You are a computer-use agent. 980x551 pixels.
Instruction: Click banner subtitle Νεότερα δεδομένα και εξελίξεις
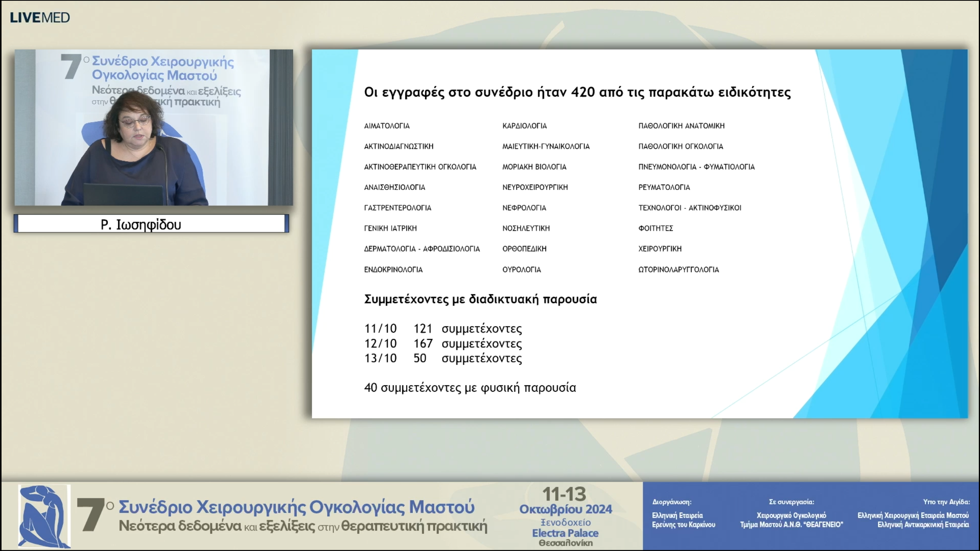click(217, 526)
